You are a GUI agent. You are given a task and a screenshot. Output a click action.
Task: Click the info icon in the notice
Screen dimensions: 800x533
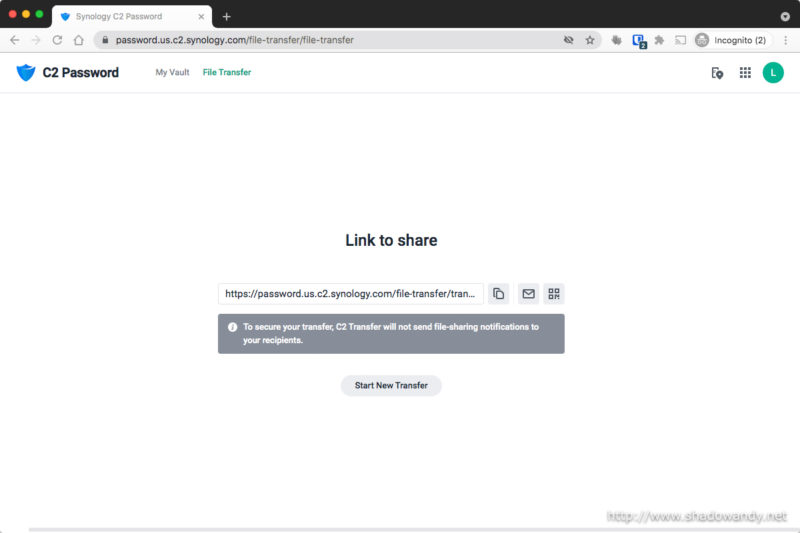click(233, 327)
